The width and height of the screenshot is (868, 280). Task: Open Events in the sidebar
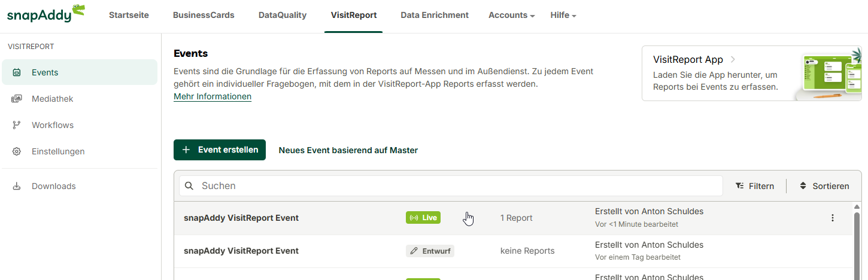(80, 72)
